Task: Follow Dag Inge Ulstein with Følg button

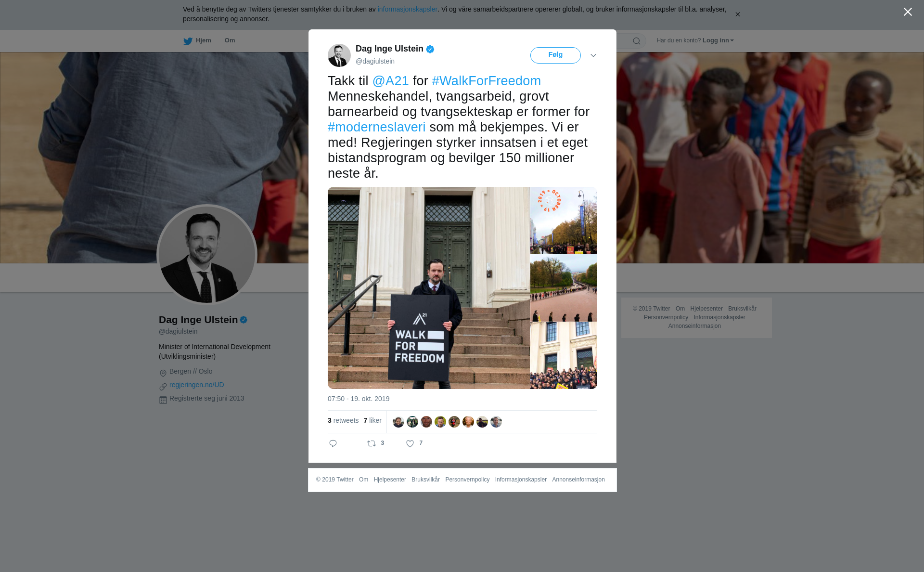Action: 555,55
